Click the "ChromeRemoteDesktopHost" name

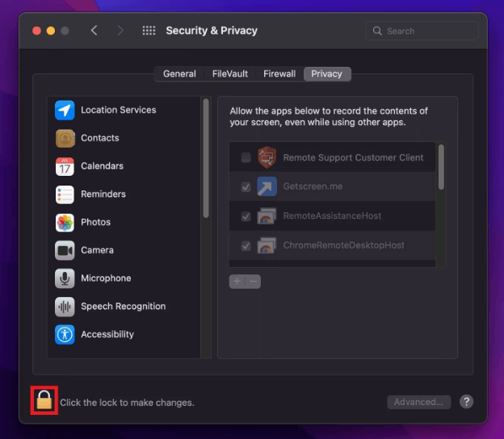click(x=343, y=245)
